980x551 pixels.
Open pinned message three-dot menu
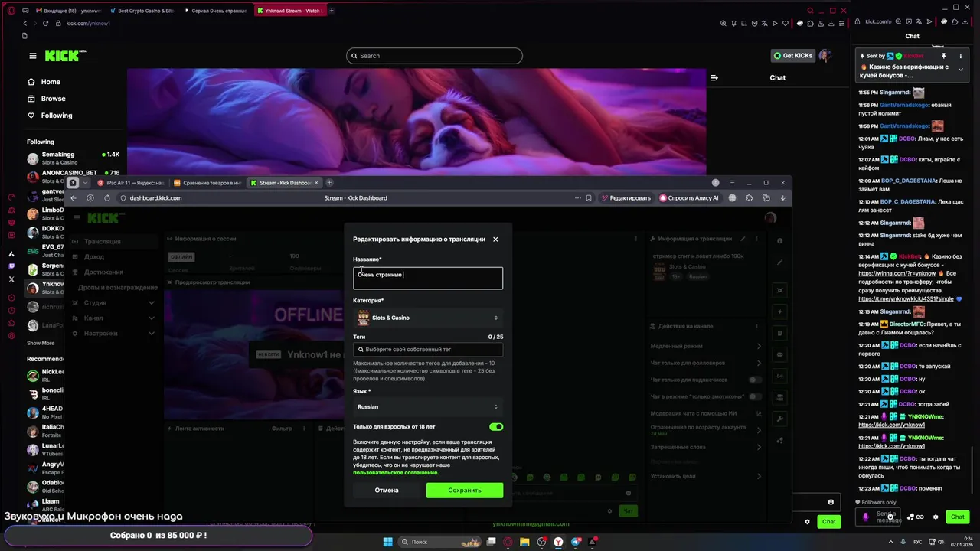click(960, 56)
